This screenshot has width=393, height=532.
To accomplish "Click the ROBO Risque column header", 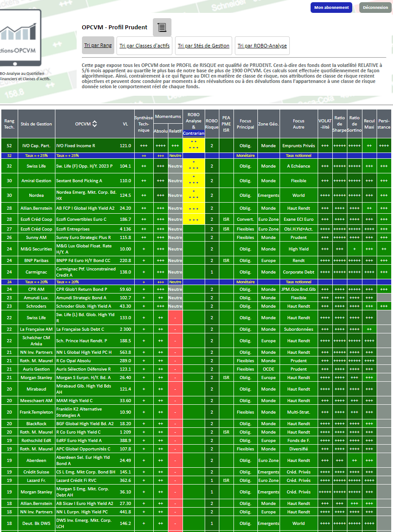I will pos(212,124).
